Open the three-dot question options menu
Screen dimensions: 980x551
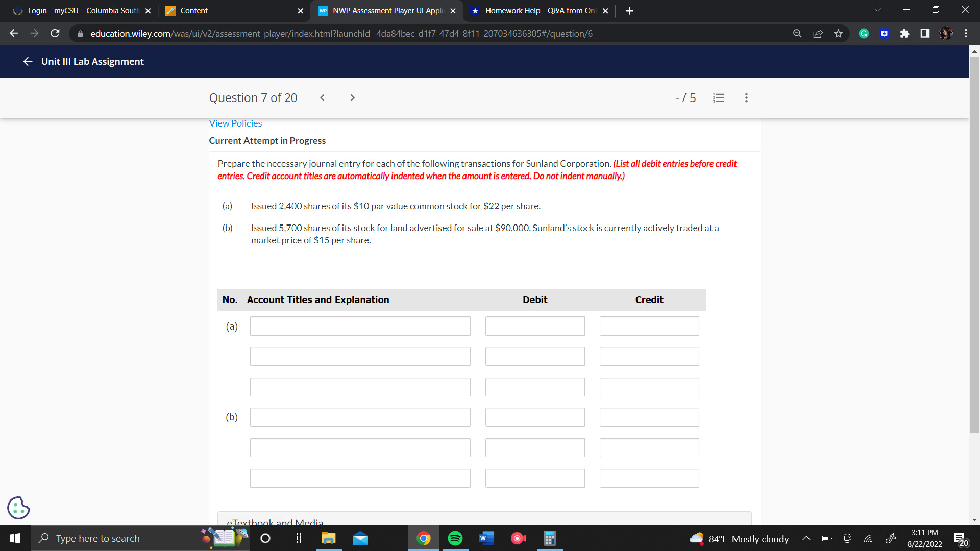tap(746, 98)
